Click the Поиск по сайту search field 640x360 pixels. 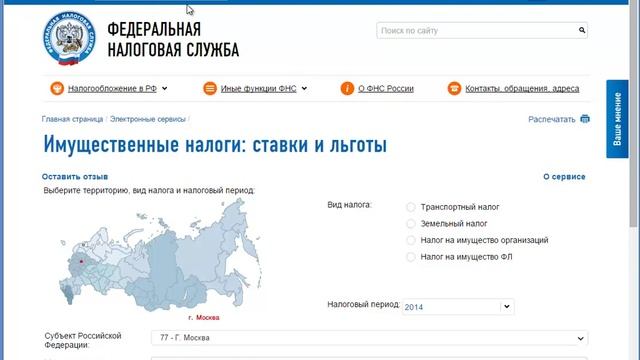click(482, 31)
